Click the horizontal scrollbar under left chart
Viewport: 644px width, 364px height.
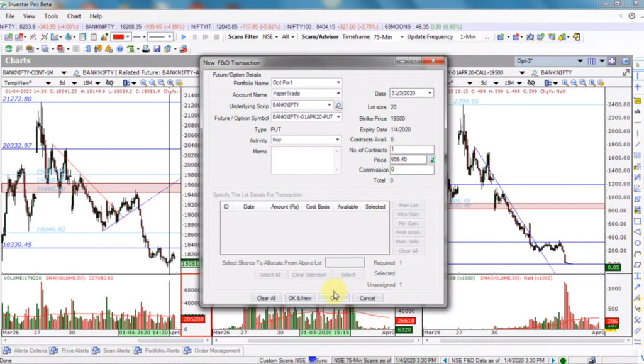click(x=105, y=340)
